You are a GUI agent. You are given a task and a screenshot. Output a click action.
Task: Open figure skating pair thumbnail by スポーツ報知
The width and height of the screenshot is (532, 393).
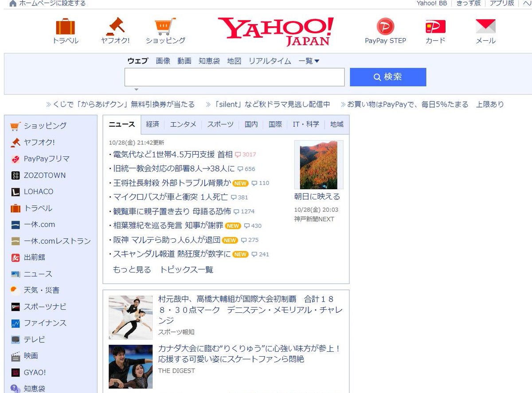coord(130,318)
